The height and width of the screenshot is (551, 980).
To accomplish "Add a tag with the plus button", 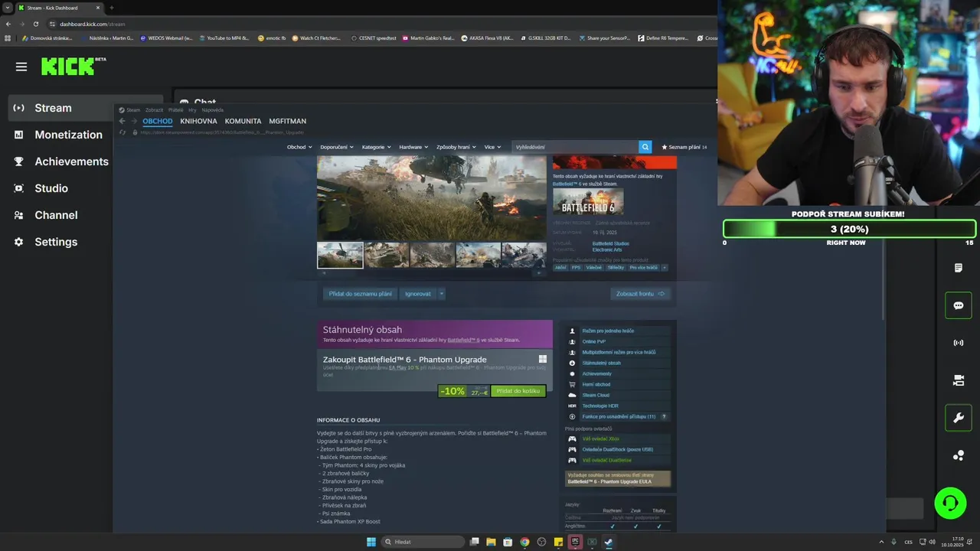I will pos(665,268).
